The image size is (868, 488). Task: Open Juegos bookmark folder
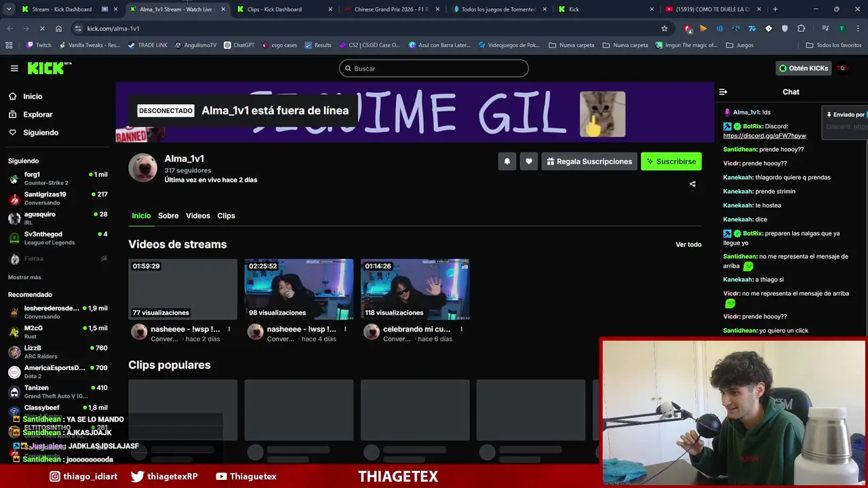739,45
